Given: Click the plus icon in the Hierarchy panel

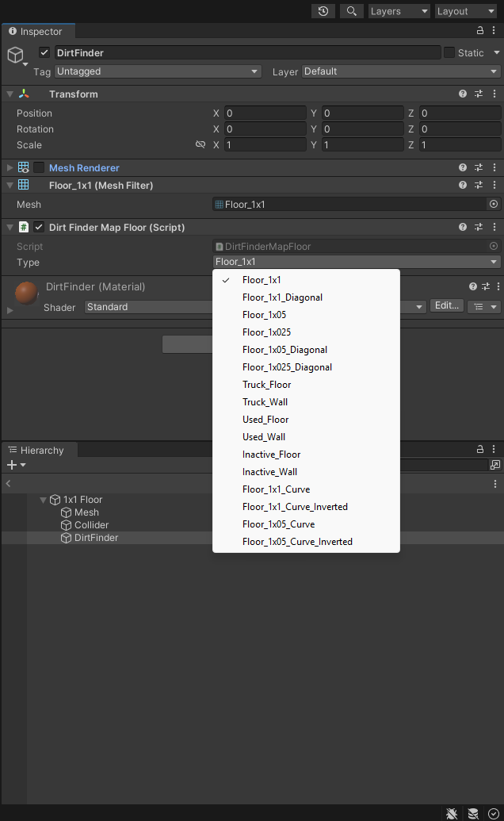Looking at the screenshot, I should 10,463.
